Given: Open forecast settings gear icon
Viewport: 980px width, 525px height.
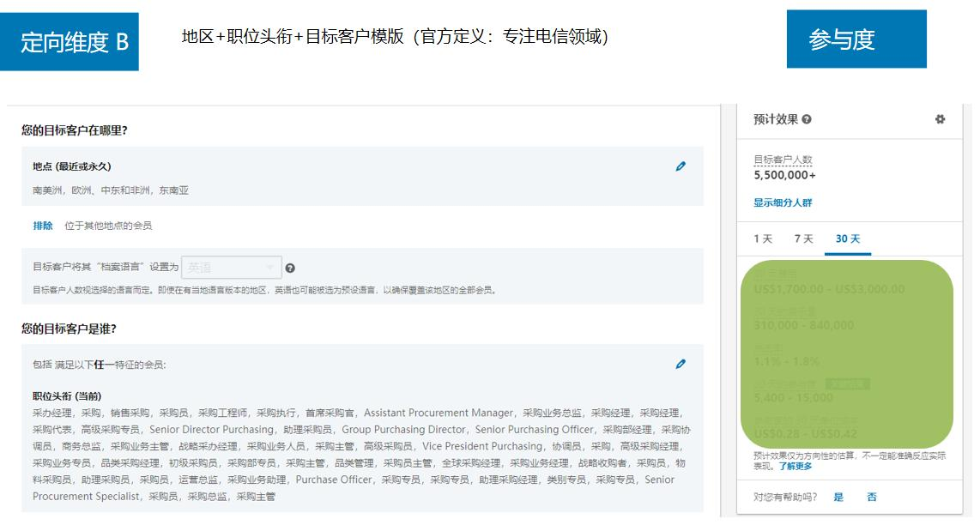Looking at the screenshot, I should pyautogui.click(x=940, y=118).
